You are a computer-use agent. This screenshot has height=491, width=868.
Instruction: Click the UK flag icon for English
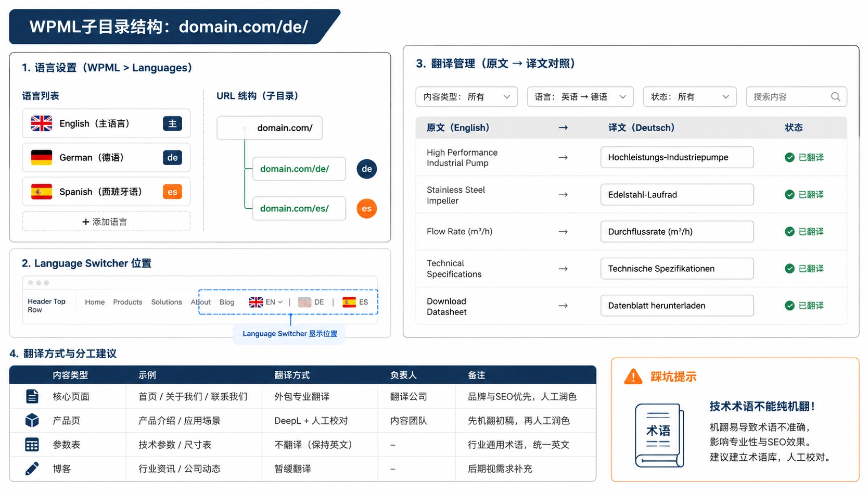pos(42,123)
